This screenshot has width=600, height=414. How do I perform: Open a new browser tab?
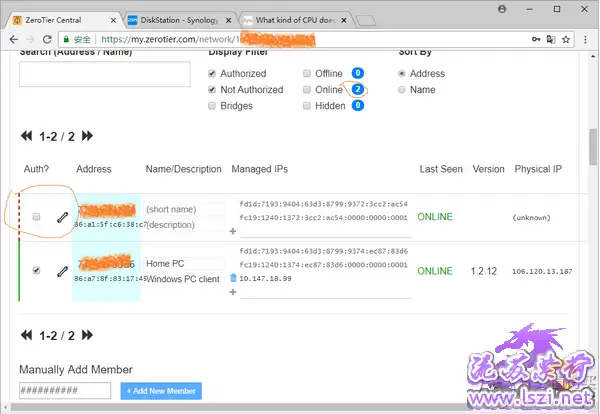pyautogui.click(x=366, y=20)
